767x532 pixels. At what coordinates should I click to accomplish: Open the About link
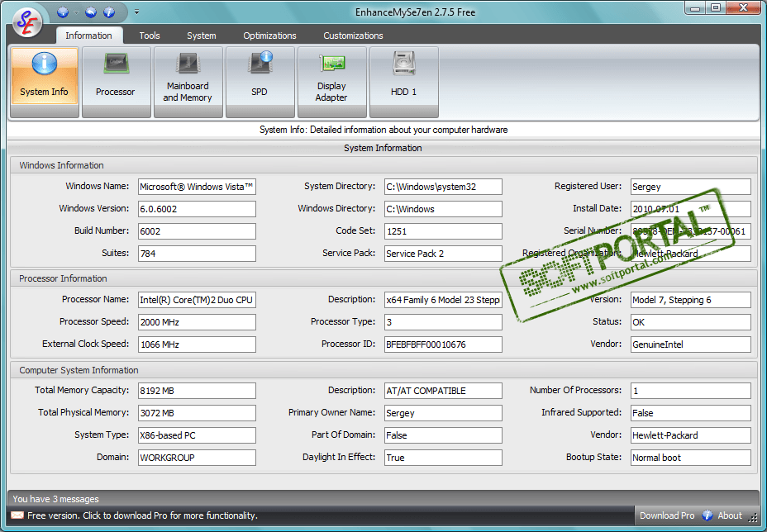(729, 515)
